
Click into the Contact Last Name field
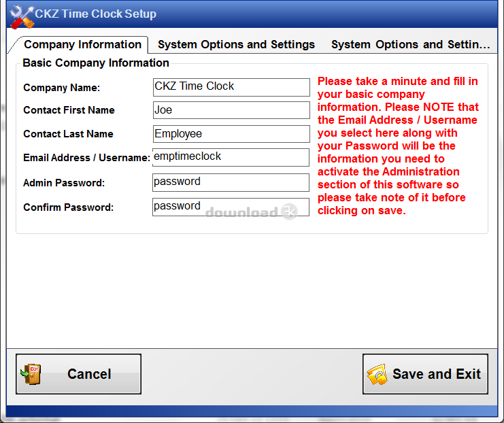231,134
